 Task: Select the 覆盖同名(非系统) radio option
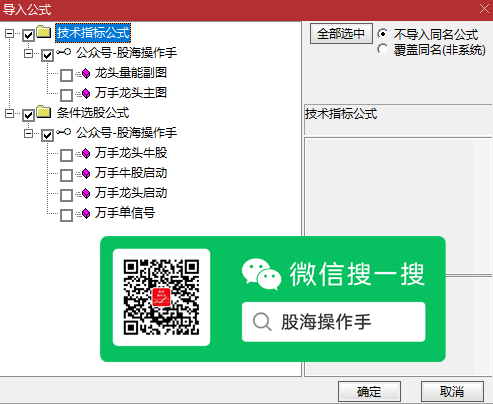point(383,49)
